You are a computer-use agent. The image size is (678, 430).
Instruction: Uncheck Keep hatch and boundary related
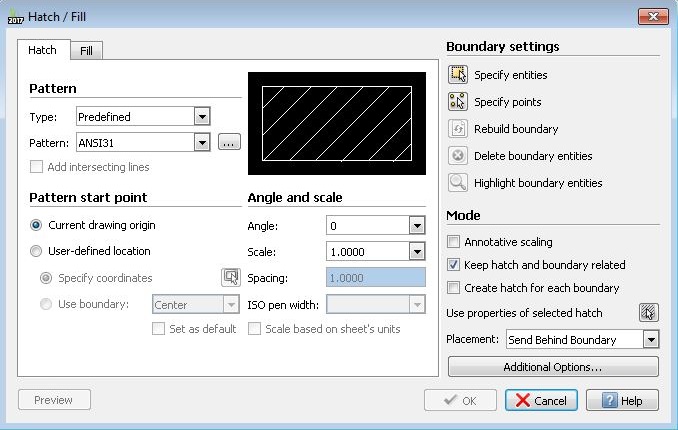(x=453, y=264)
